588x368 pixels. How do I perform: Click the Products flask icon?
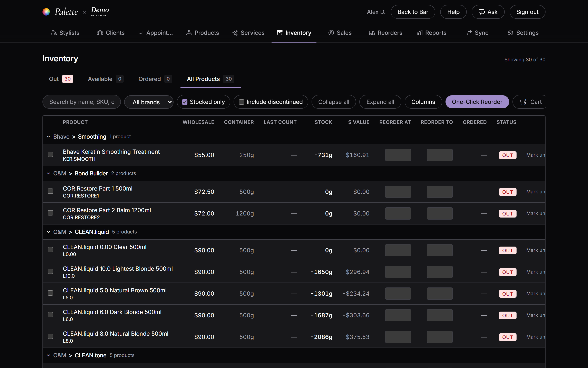tap(189, 33)
